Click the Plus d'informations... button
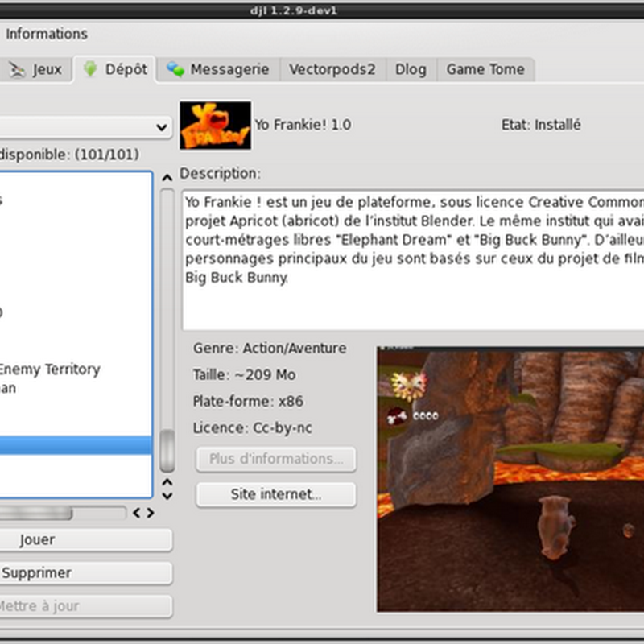644x644 pixels. pyautogui.click(x=276, y=459)
